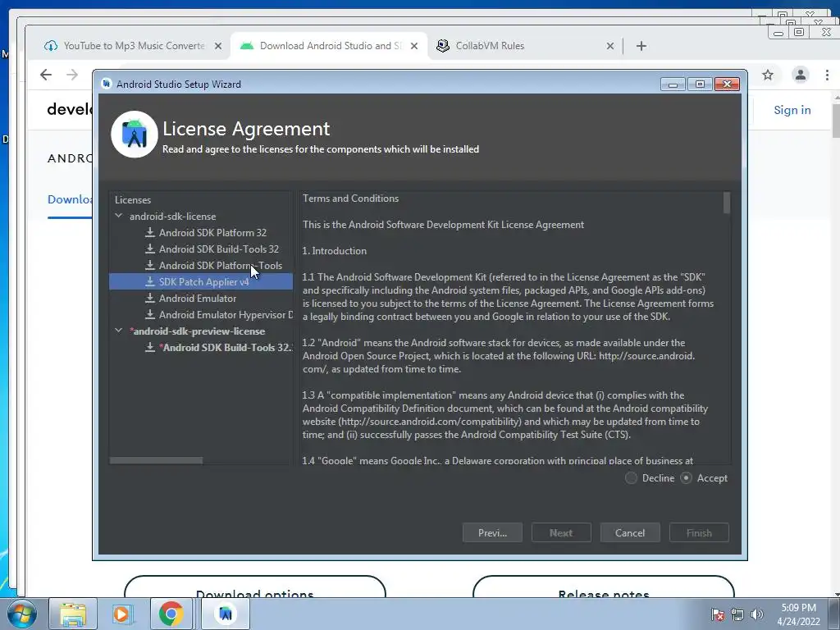Viewport: 840px width, 630px height.
Task: Select Android Emulator Hypervisor Driver item
Action: (226, 314)
